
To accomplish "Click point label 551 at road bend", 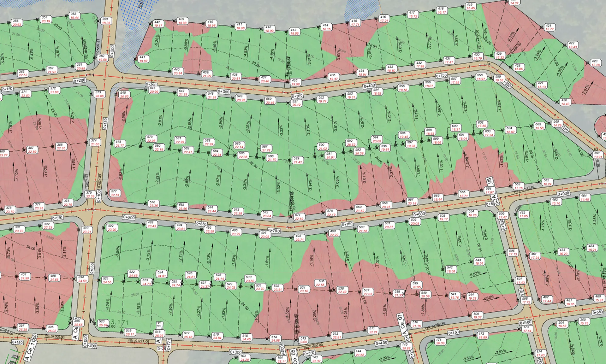I will click(x=296, y=103).
